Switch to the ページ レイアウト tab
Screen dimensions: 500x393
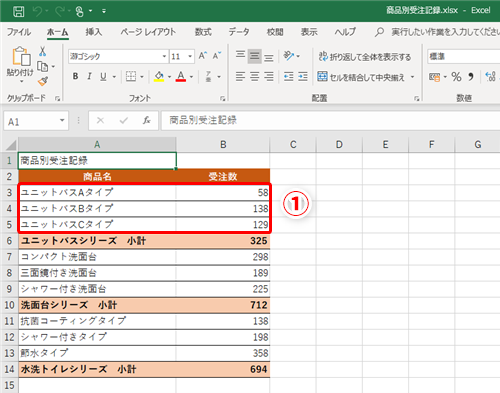pyautogui.click(x=148, y=32)
